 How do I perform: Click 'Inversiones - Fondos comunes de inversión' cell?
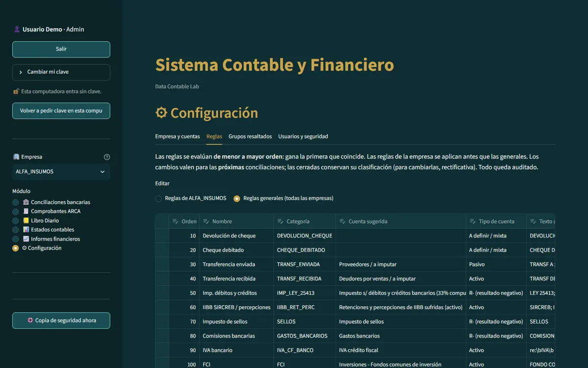point(401,364)
